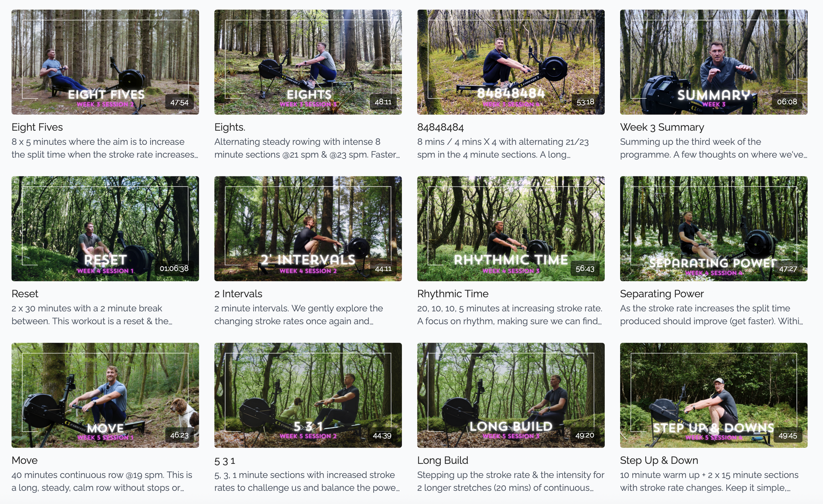Click the Long Build title link
823x504 pixels.
tap(442, 460)
